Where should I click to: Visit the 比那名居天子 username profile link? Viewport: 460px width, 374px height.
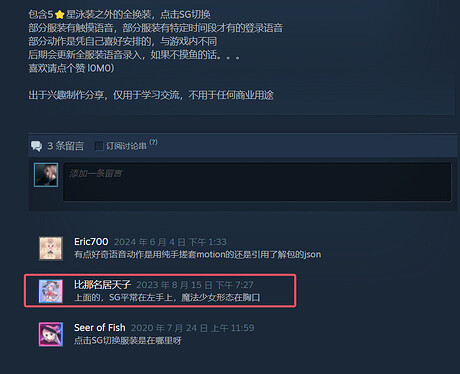tap(102, 285)
